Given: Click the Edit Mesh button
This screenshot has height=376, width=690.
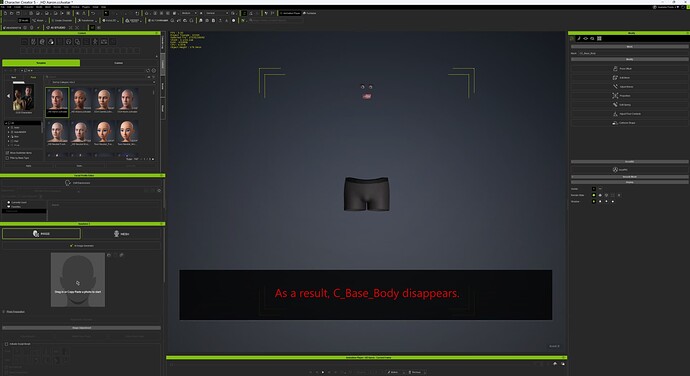Looking at the screenshot, I should click(630, 77).
